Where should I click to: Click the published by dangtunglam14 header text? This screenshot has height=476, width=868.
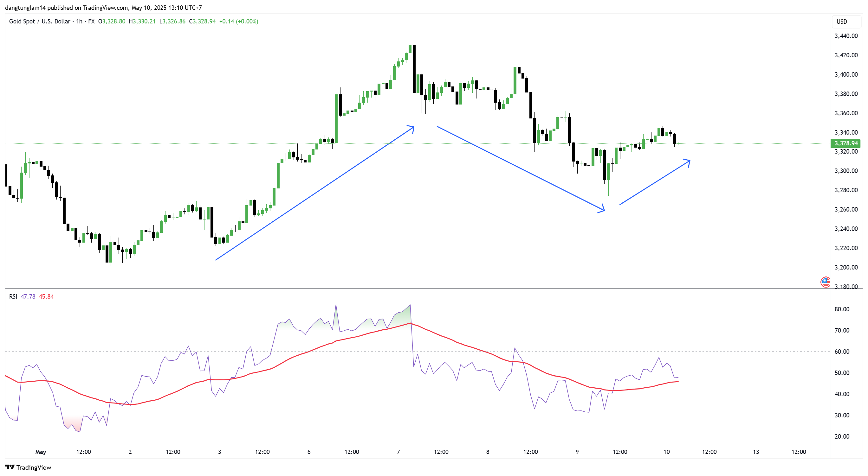pos(103,7)
